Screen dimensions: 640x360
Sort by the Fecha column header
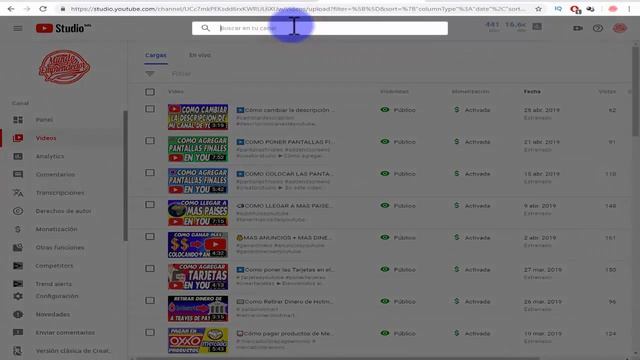(x=532, y=92)
